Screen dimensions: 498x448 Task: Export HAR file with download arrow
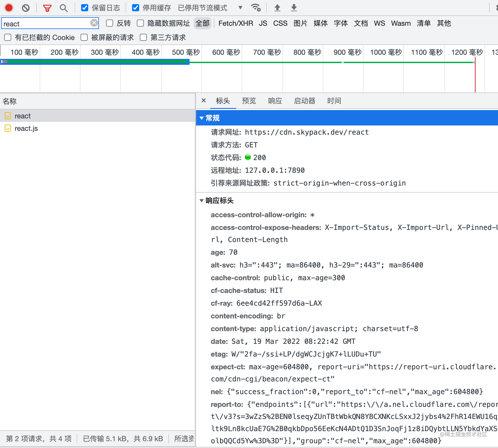[x=294, y=8]
